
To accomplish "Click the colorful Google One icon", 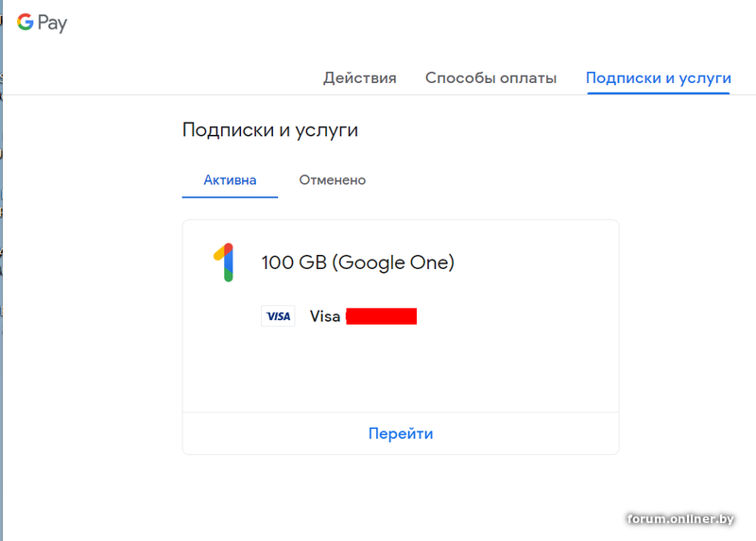I will pos(224,262).
